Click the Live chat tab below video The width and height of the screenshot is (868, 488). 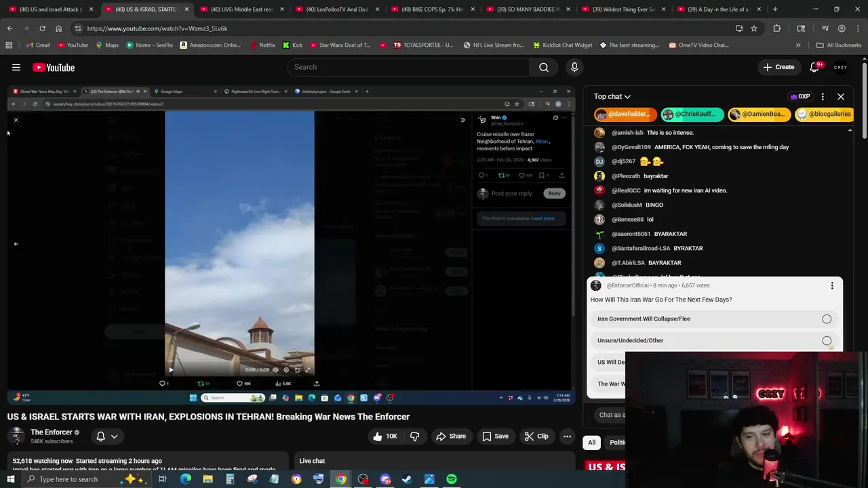pos(312,461)
